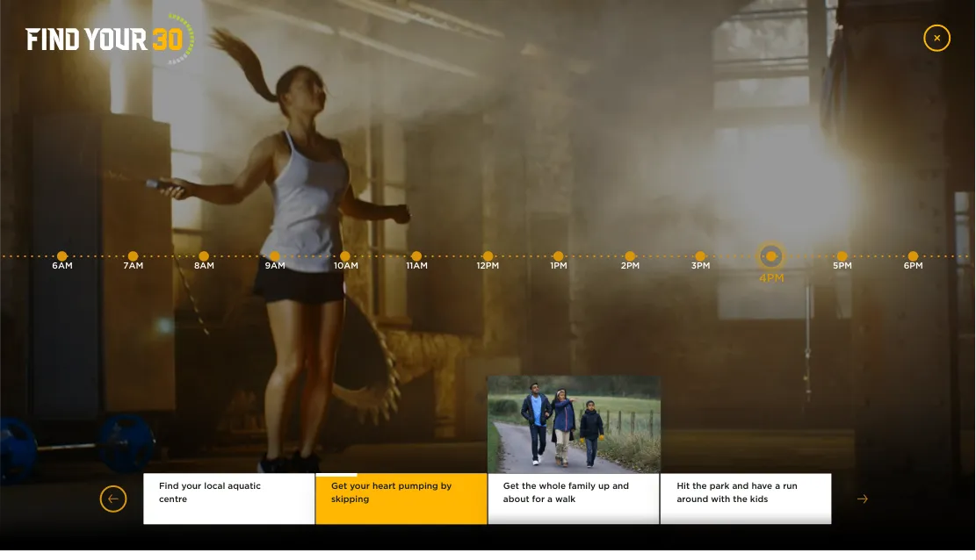The height and width of the screenshot is (560, 976).
Task: Select the 8AM timeline marker
Action: pos(204,256)
